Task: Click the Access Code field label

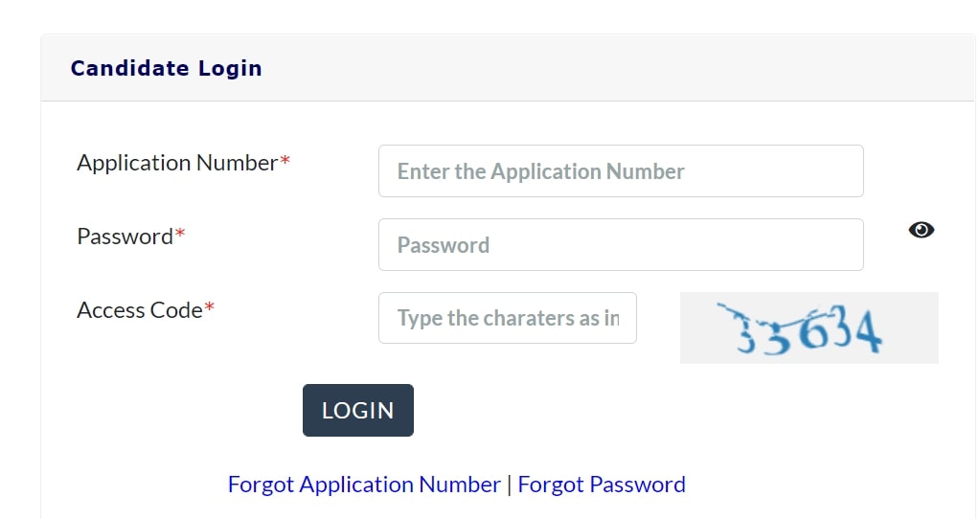Action: (x=140, y=310)
